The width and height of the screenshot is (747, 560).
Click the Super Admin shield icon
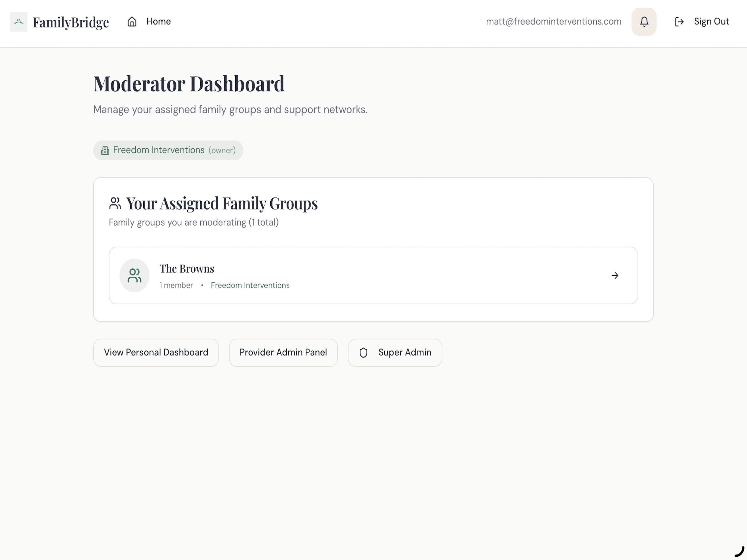[x=363, y=353]
